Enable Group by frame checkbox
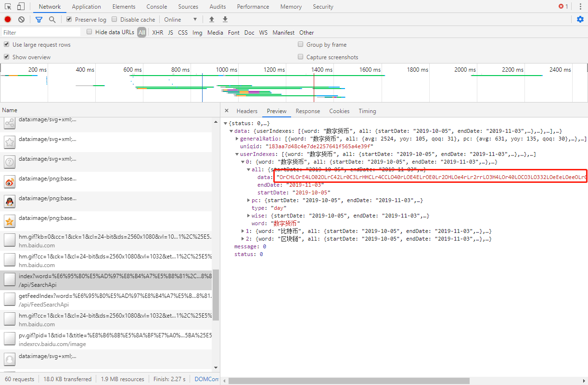This screenshot has height=385, width=588. click(x=301, y=45)
